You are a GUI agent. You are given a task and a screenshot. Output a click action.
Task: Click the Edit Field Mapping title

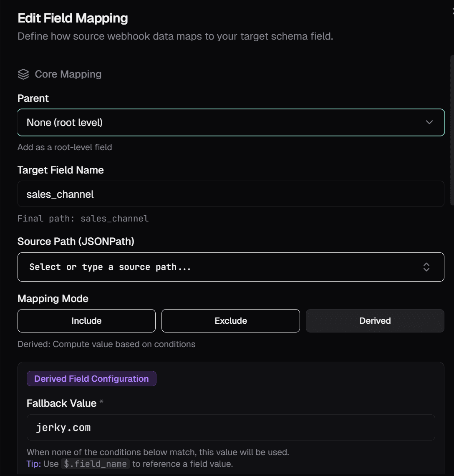(73, 18)
